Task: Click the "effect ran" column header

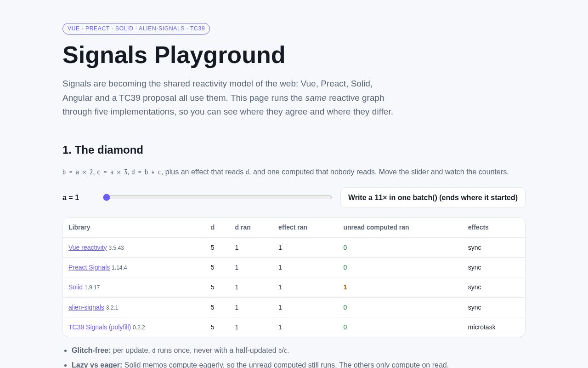Action: [293, 227]
